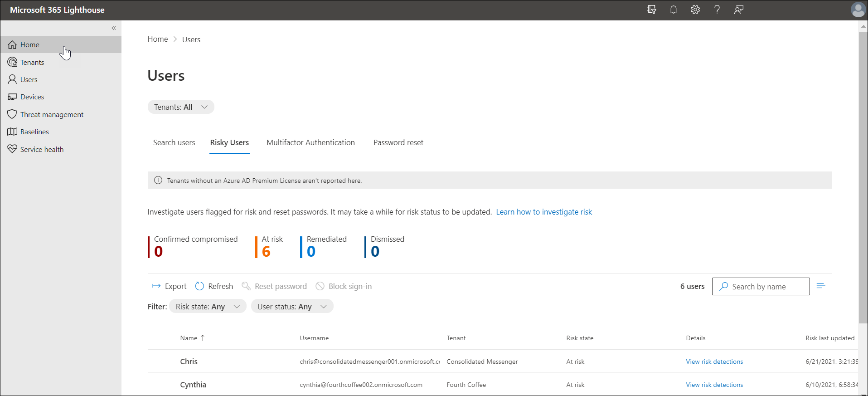This screenshot has height=396, width=868.
Task: Switch to Multifactor Authentication tab
Action: pos(310,142)
